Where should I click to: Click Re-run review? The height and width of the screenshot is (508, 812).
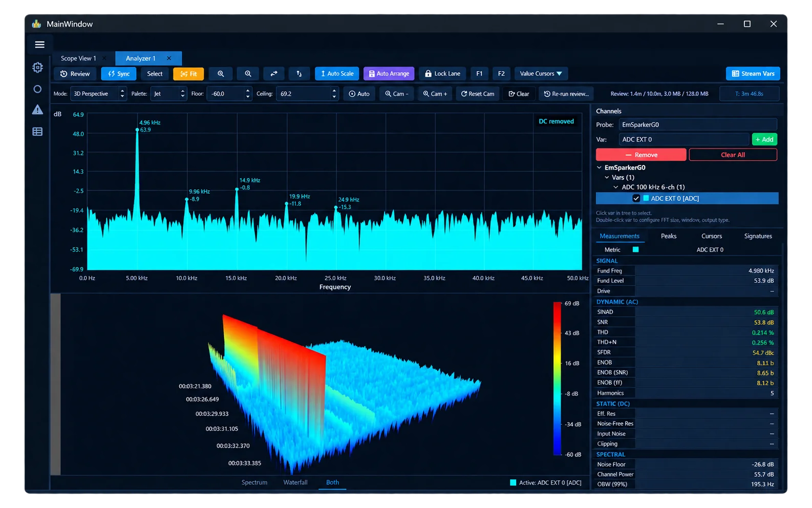pyautogui.click(x=566, y=94)
